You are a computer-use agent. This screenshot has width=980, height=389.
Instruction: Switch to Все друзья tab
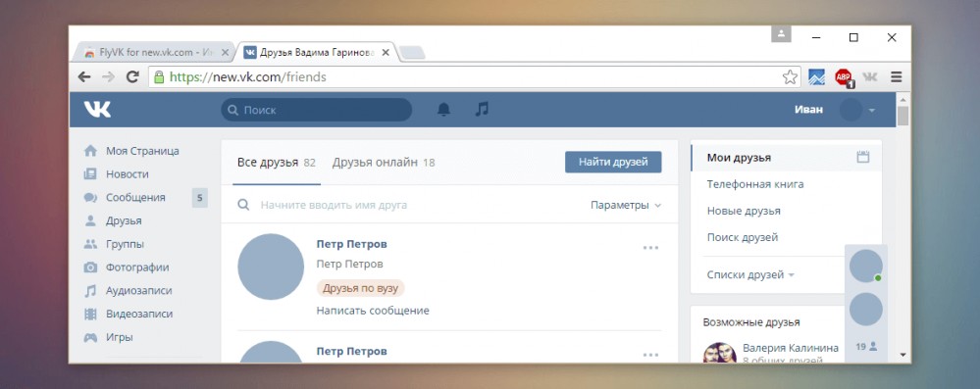(x=277, y=163)
